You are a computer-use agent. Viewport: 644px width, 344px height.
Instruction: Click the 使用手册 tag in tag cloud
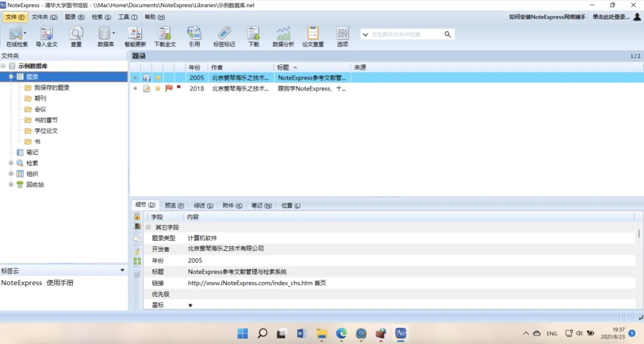(60, 283)
